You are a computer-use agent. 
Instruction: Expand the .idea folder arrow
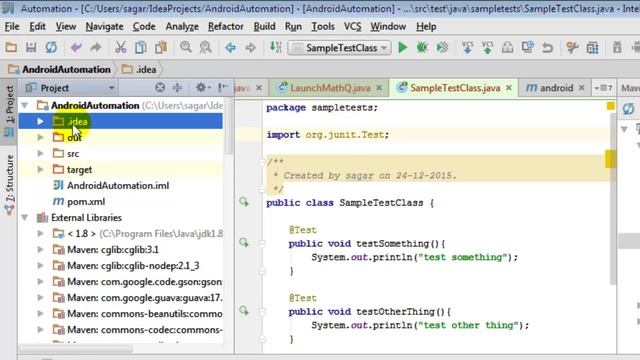[x=40, y=121]
